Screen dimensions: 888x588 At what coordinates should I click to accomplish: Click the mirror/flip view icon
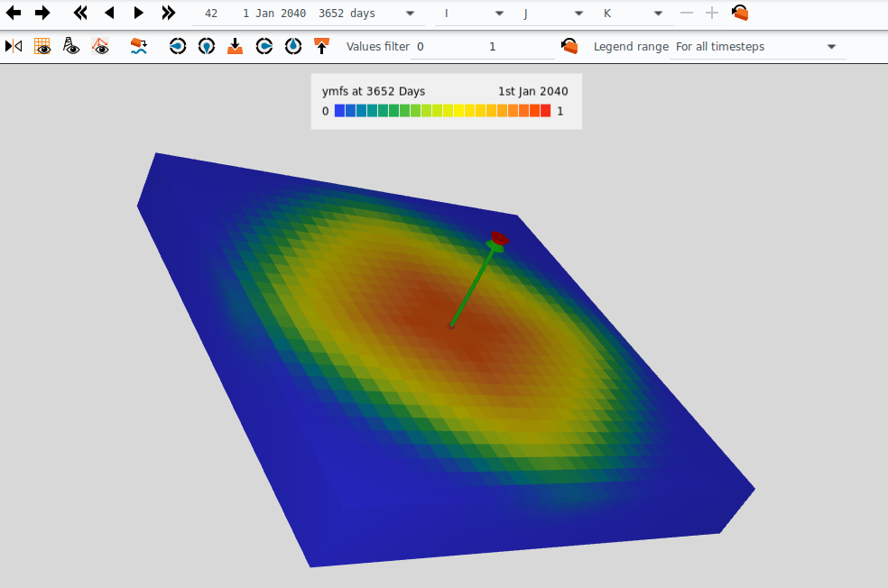coord(14,46)
